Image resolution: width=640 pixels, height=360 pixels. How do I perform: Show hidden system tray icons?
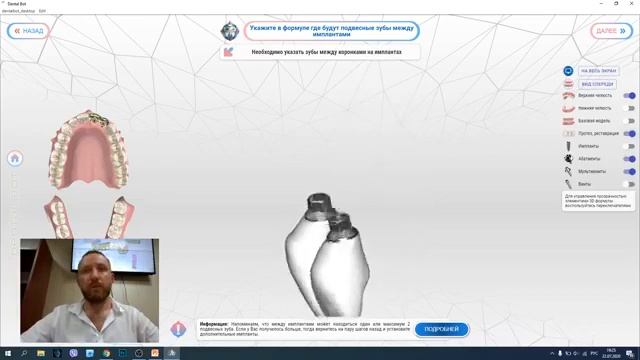552,353
